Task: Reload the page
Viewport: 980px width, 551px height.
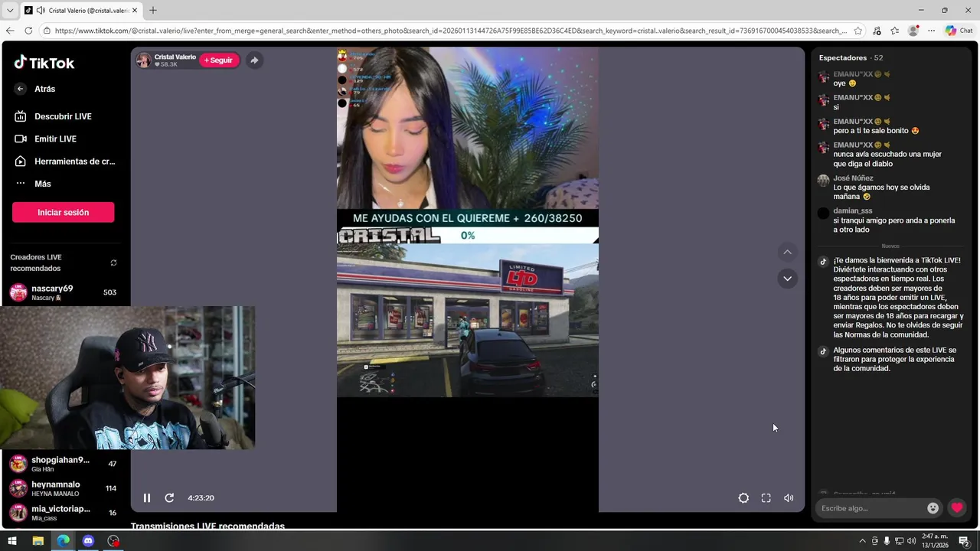Action: pyautogui.click(x=28, y=31)
